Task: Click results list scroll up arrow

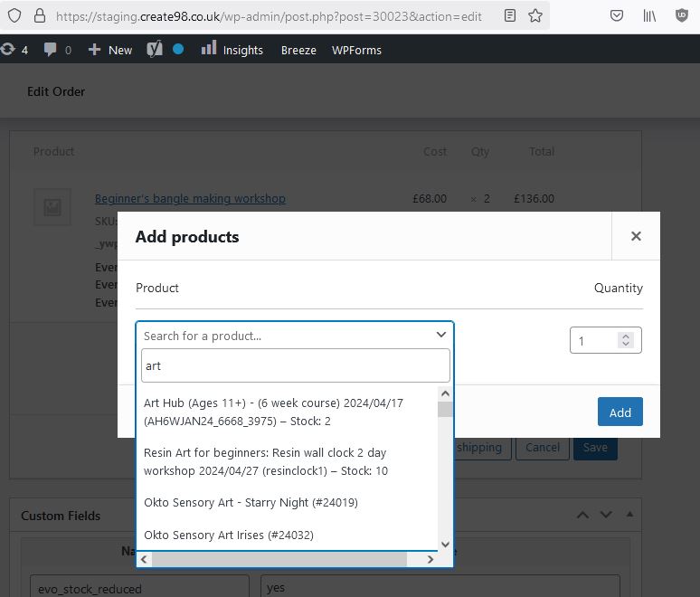Action: 445,393
